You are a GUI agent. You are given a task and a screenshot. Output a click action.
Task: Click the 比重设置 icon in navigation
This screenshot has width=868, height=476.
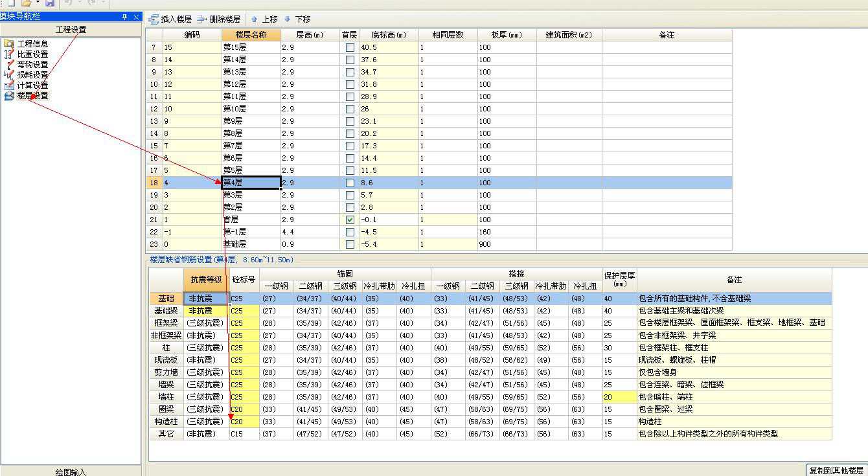(x=9, y=54)
